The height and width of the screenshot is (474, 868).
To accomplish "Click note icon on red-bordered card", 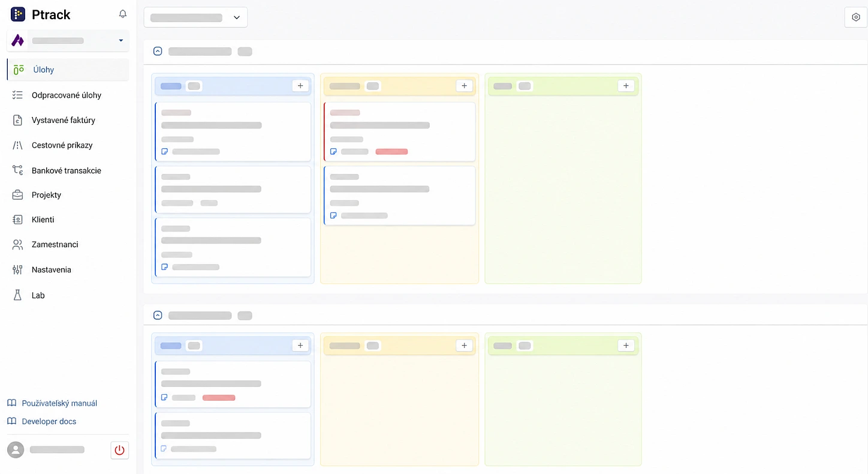I will coord(333,152).
